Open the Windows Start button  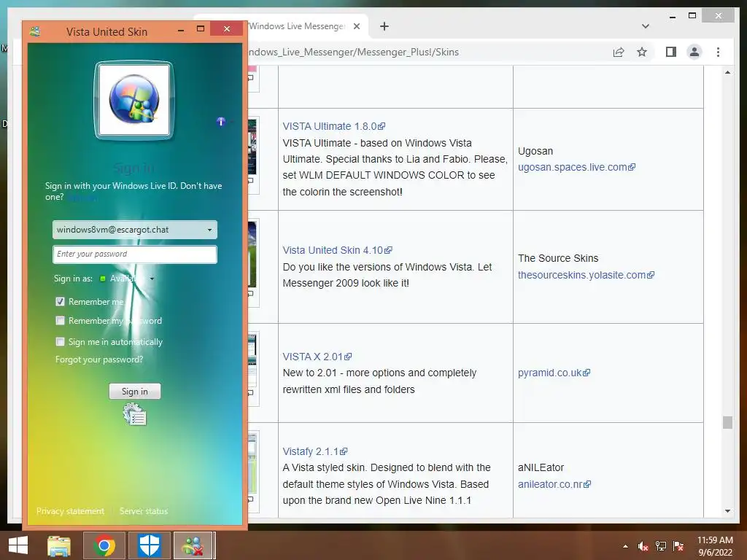(x=18, y=545)
